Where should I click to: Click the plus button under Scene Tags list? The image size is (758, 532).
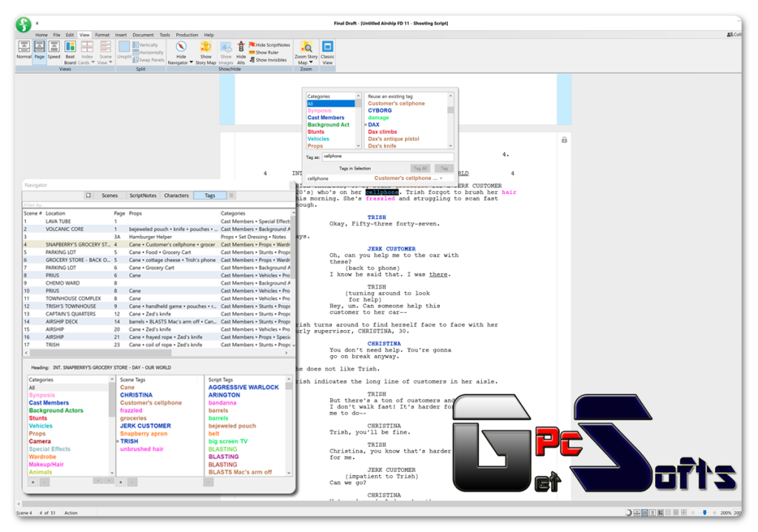(x=121, y=482)
